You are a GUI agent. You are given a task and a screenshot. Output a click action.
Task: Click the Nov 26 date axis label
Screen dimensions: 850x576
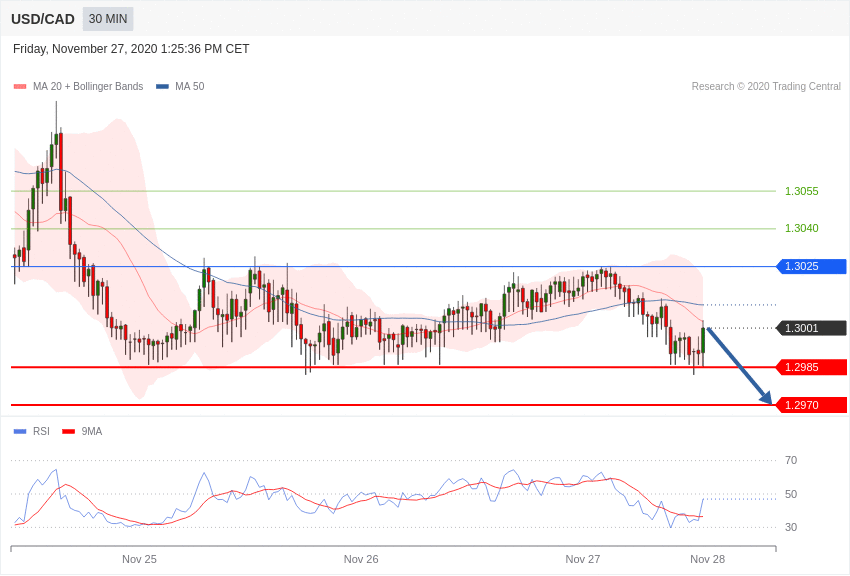[x=361, y=559]
